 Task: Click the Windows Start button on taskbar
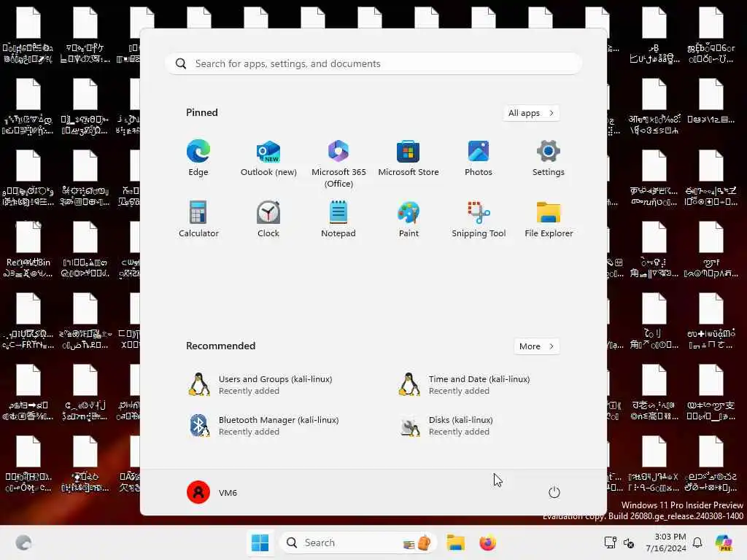click(x=260, y=542)
